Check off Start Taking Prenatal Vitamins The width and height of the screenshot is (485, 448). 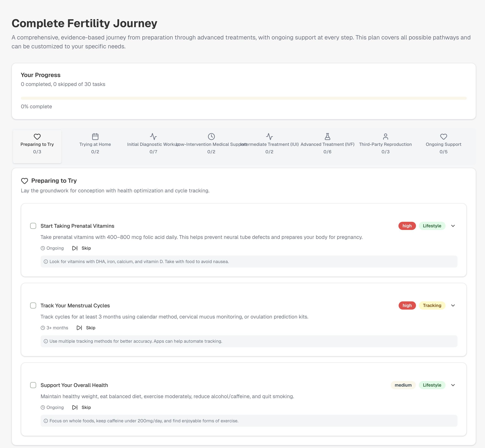[x=33, y=226]
